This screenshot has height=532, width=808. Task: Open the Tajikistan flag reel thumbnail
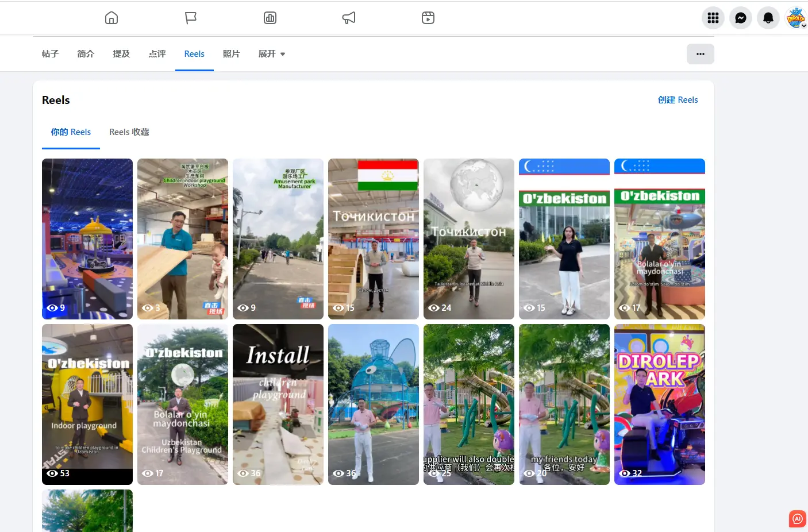click(374, 238)
